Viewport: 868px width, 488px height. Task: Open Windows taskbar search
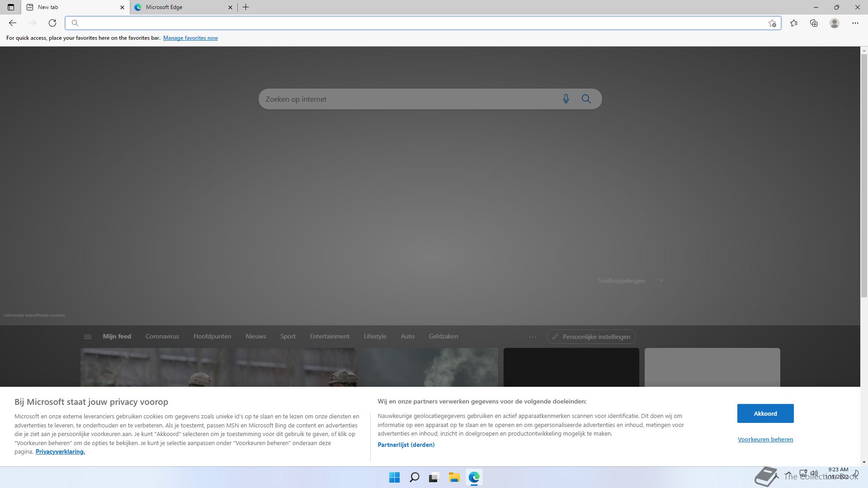(x=414, y=477)
